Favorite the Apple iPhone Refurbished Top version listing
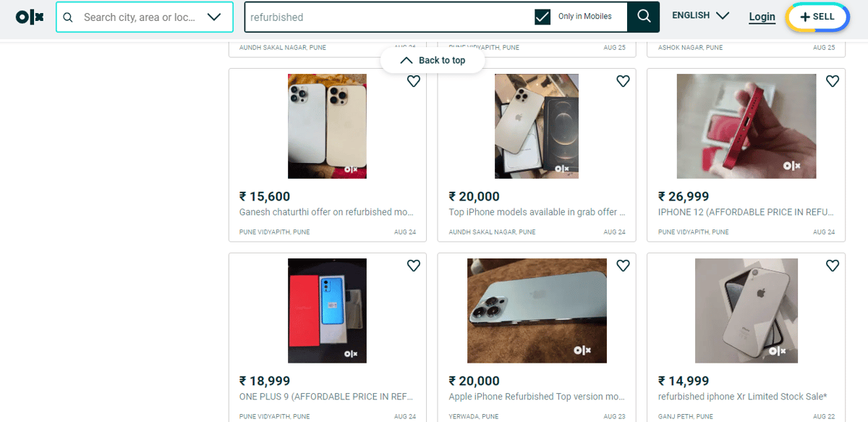Viewport: 868px width, 422px height. pos(623,266)
